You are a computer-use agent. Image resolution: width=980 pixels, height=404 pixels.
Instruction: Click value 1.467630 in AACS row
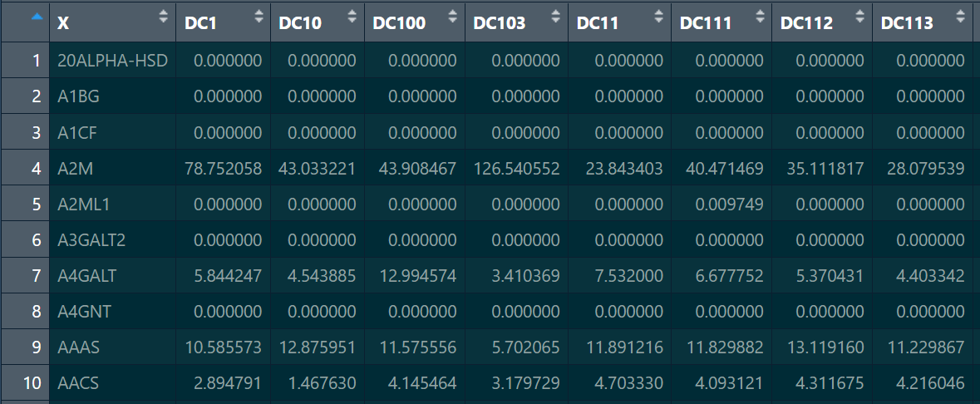(323, 382)
